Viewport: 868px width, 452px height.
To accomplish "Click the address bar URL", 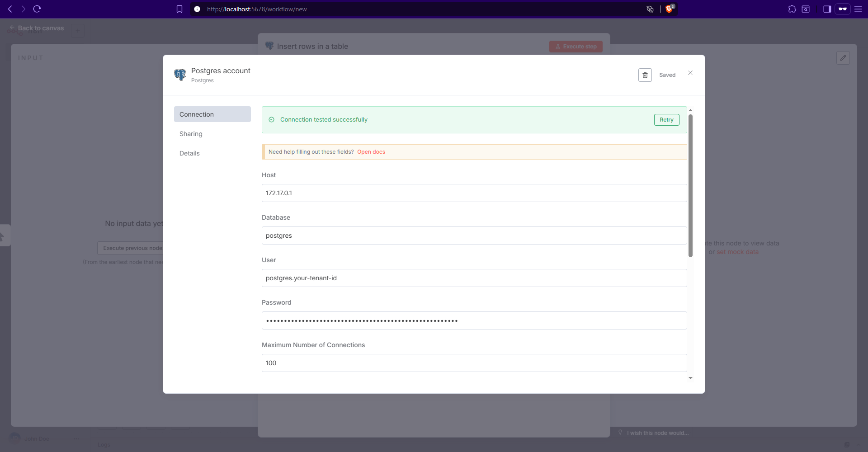I will [x=257, y=9].
